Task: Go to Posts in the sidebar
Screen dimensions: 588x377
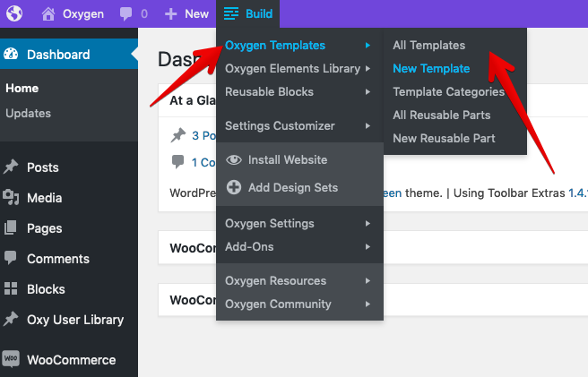Action: (43, 167)
